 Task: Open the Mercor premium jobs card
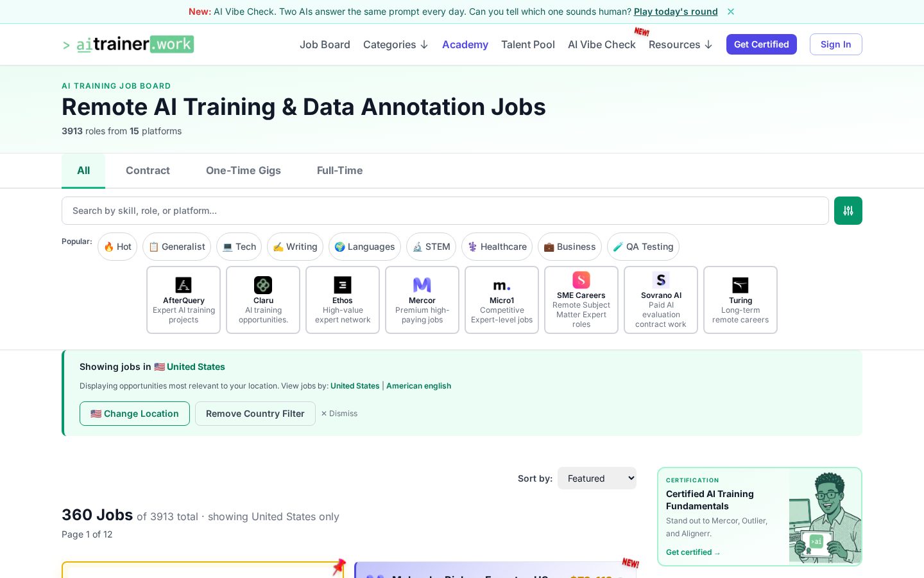point(422,300)
